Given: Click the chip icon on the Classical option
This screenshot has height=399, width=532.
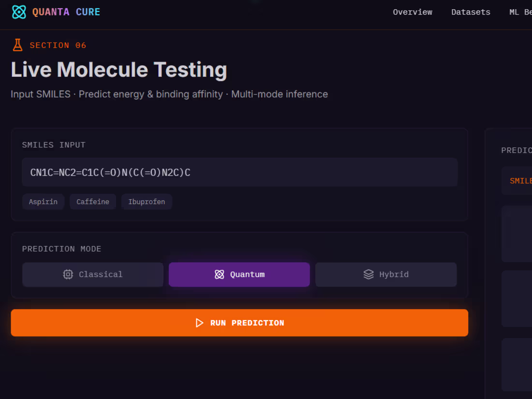Looking at the screenshot, I should coord(68,274).
